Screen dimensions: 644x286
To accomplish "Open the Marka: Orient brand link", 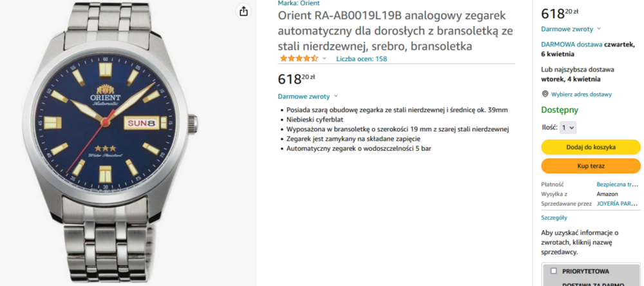I will pyautogui.click(x=299, y=3).
